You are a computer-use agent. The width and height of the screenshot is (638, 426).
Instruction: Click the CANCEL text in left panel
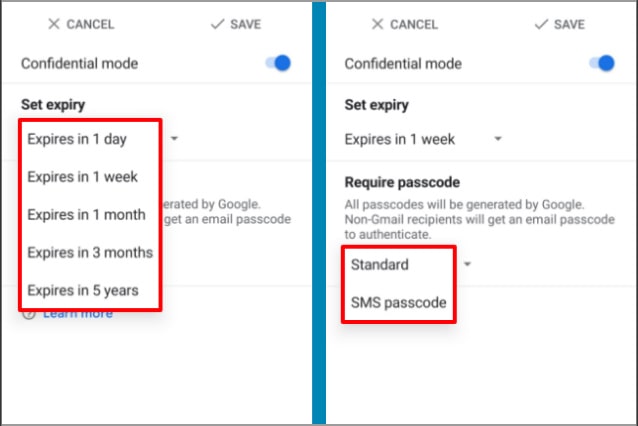click(x=90, y=24)
